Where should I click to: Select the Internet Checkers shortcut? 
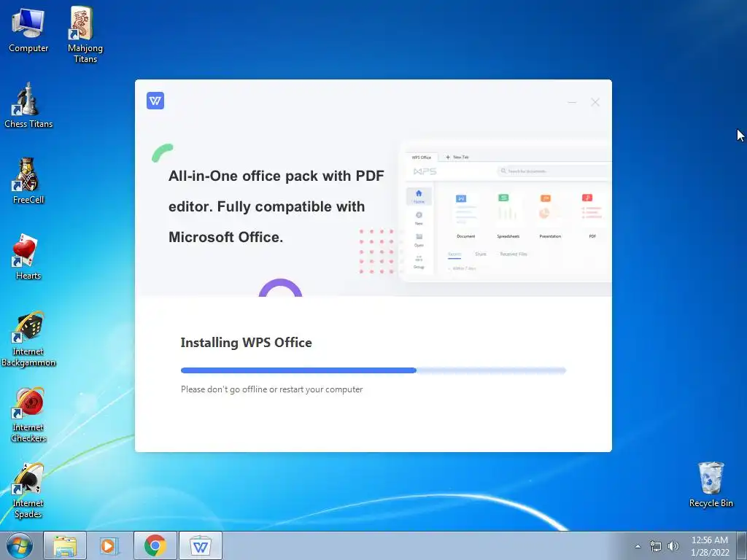[28, 415]
